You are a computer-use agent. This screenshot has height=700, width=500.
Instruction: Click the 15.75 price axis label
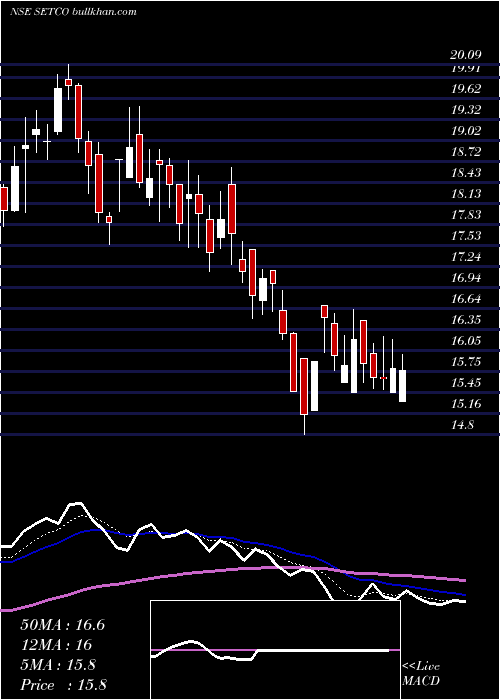point(467,362)
